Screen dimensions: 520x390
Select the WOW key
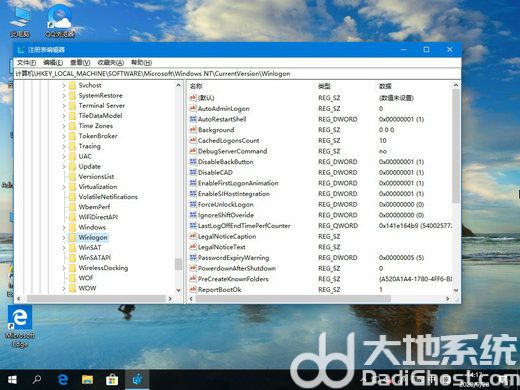point(87,288)
